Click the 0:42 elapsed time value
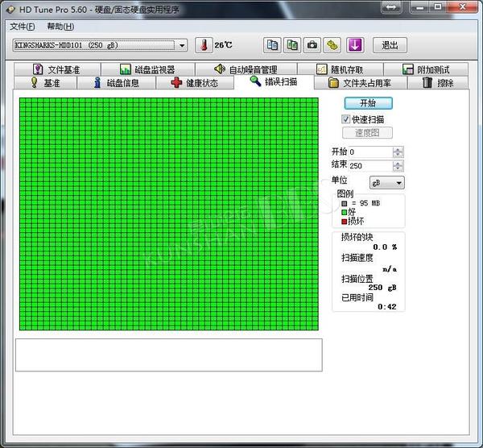483x448 pixels. [x=387, y=306]
